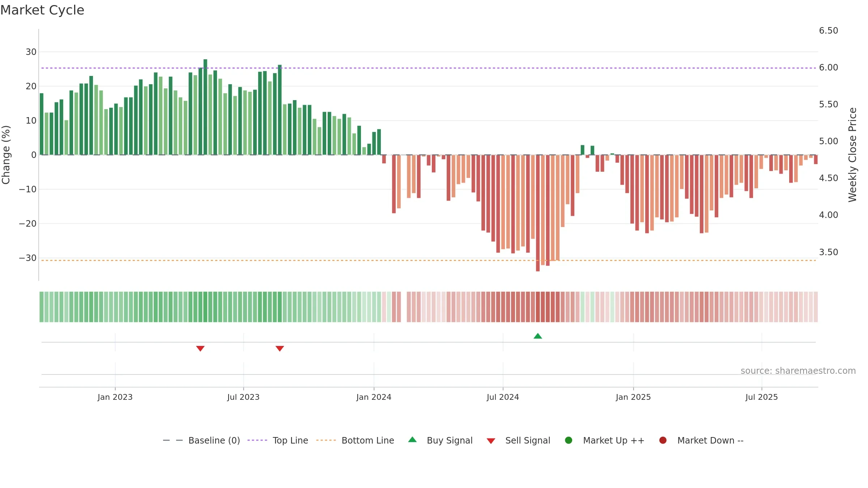The width and height of the screenshot is (868, 488).
Task: Click the dark red Market Down circle in legend
Action: (x=663, y=440)
